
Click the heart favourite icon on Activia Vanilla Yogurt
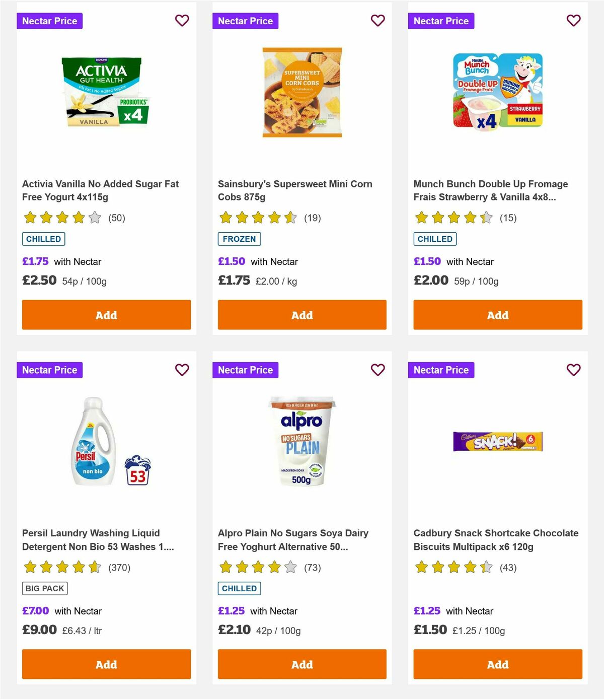click(x=182, y=21)
